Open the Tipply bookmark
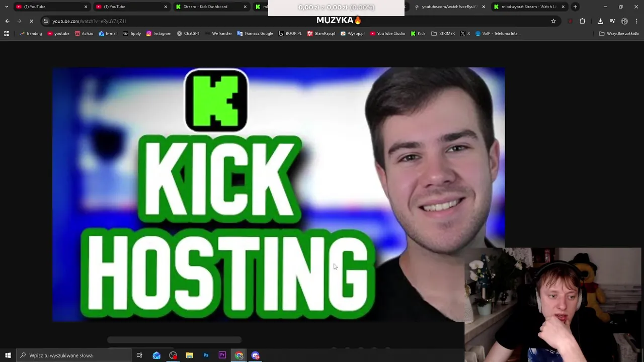Image resolution: width=644 pixels, height=362 pixels. click(132, 34)
